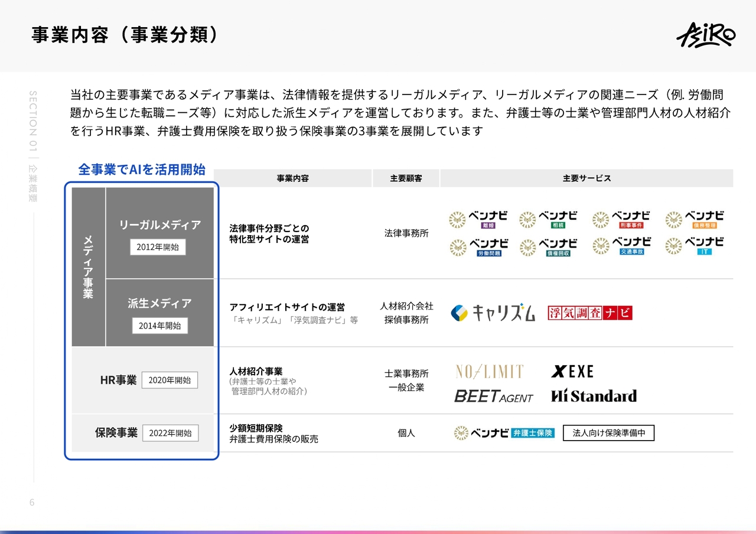Click the リーガルメディア heading

point(160,225)
